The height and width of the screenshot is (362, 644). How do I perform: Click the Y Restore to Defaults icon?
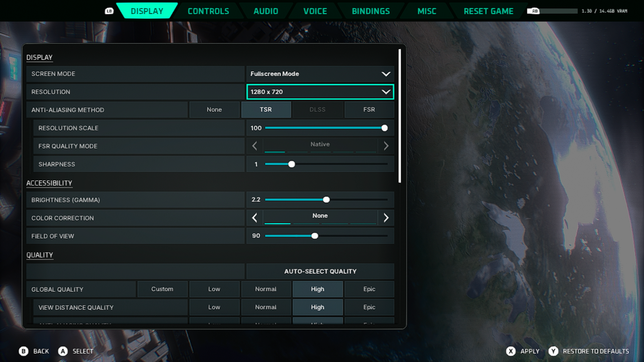(x=553, y=351)
